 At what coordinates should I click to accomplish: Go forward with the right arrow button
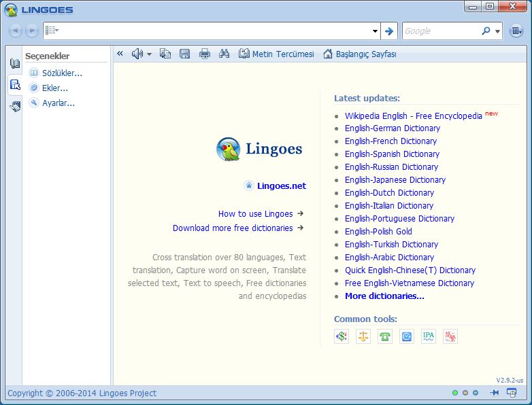click(x=32, y=31)
